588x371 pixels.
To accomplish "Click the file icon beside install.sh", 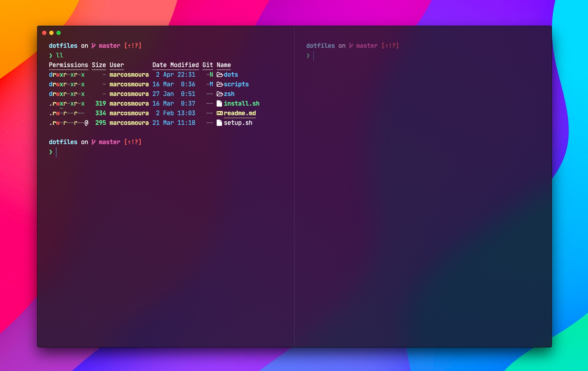I will pos(219,103).
